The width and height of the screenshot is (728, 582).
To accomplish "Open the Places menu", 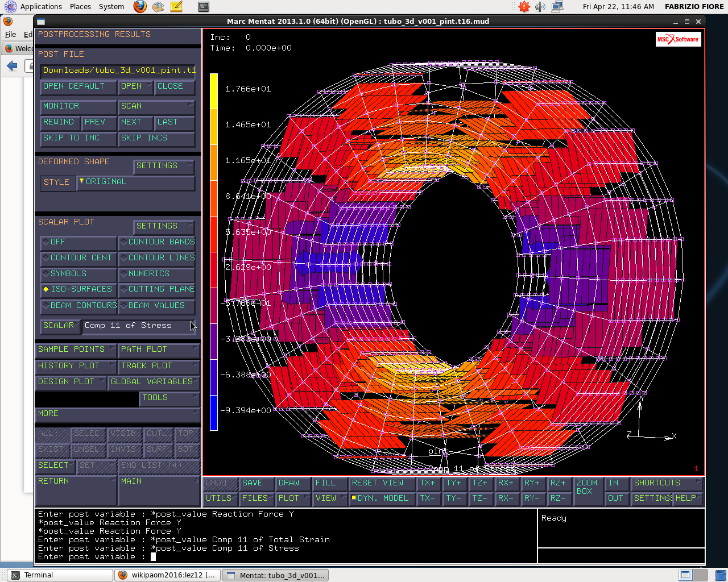I will point(80,7).
